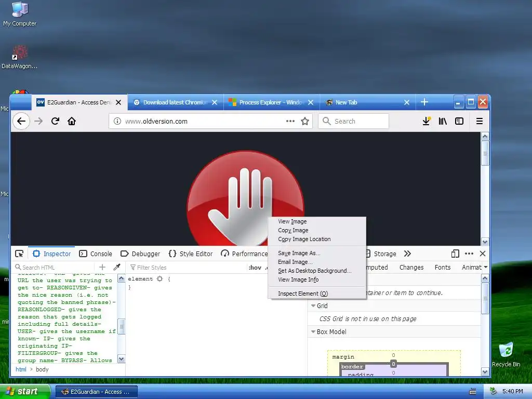532x399 pixels.
Task: Open the Console devtools tab
Action: pyautogui.click(x=96, y=254)
